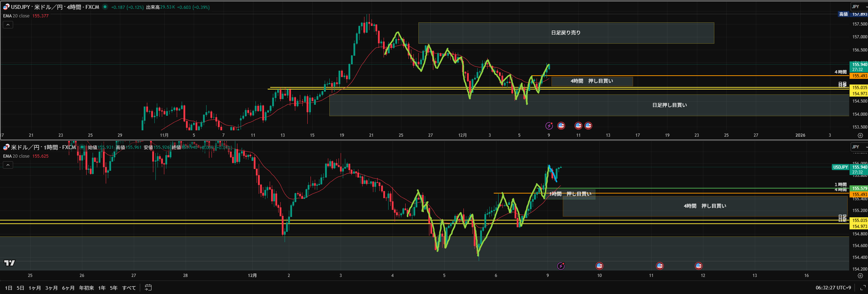Screen dimensions: 868x294
Task: Collapse the indicator legend on 4-hour chart
Action: tap(8, 24)
